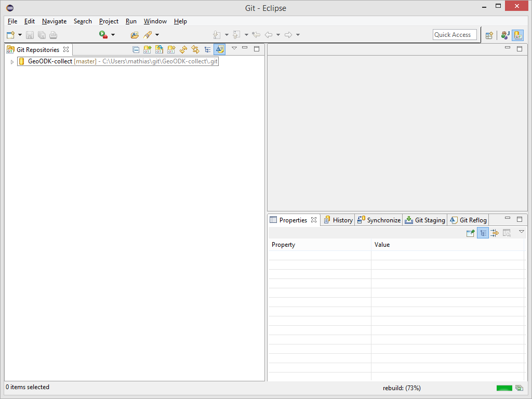Open the Next Annotation dropdown arrow

(x=227, y=35)
